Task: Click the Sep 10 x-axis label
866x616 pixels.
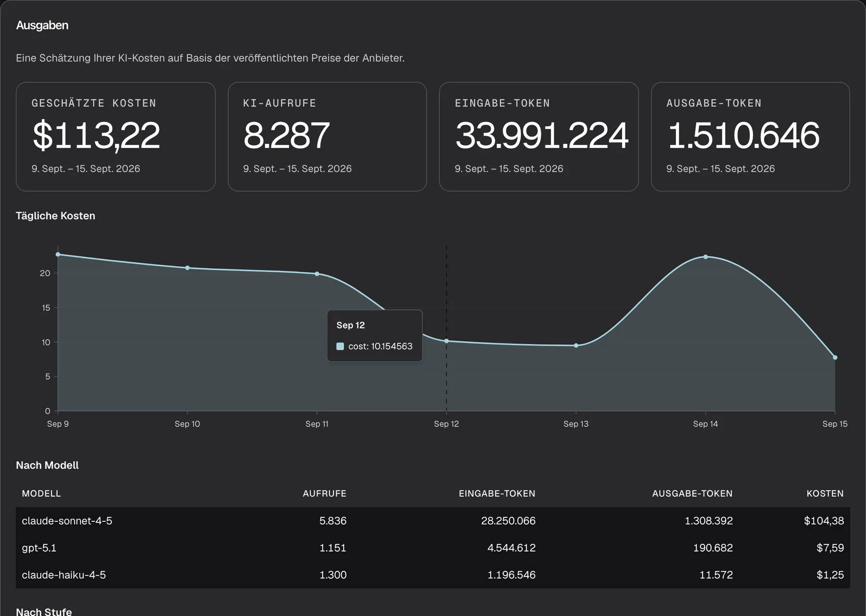Action: coord(187,424)
